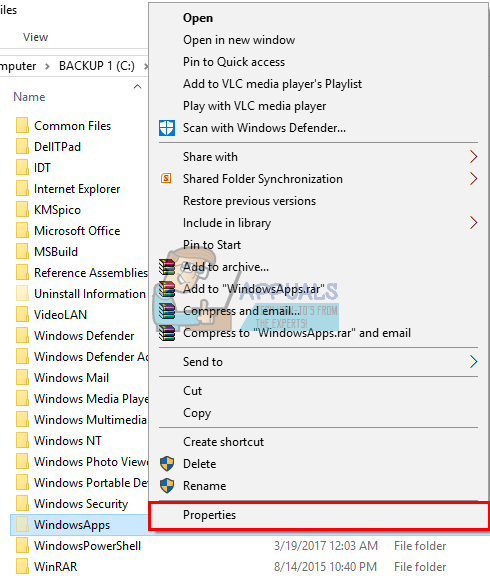The image size is (490, 576).
Task: Click the WindowsApps folder icon
Action: 22,524
